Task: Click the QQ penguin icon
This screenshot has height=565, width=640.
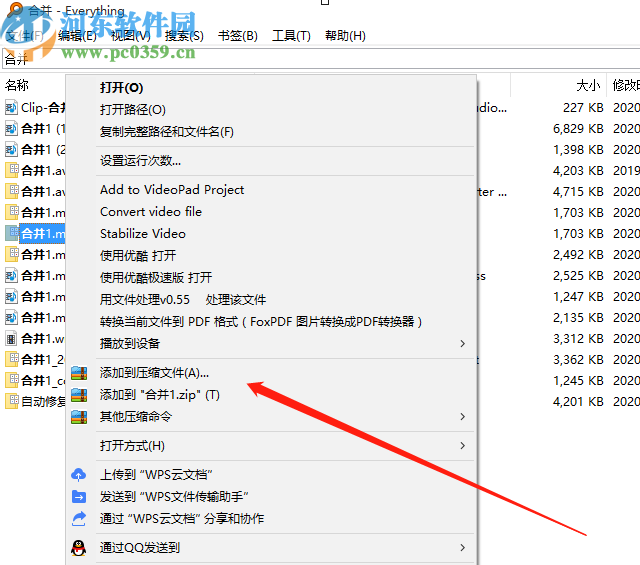Action: click(79, 548)
